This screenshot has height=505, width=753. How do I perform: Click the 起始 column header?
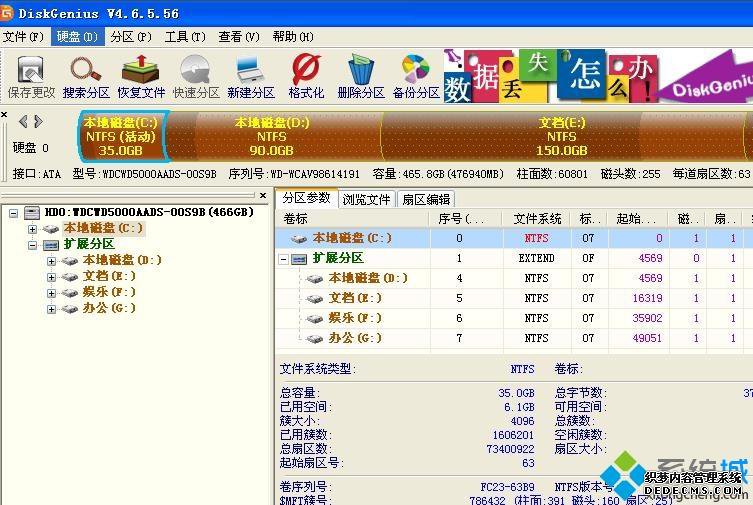tap(638, 219)
